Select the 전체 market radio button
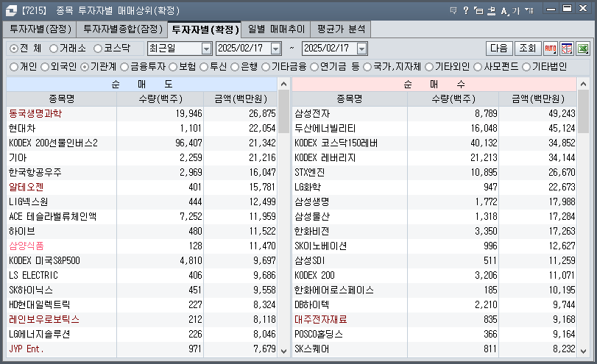The width and height of the screenshot is (597, 364). 14,49
